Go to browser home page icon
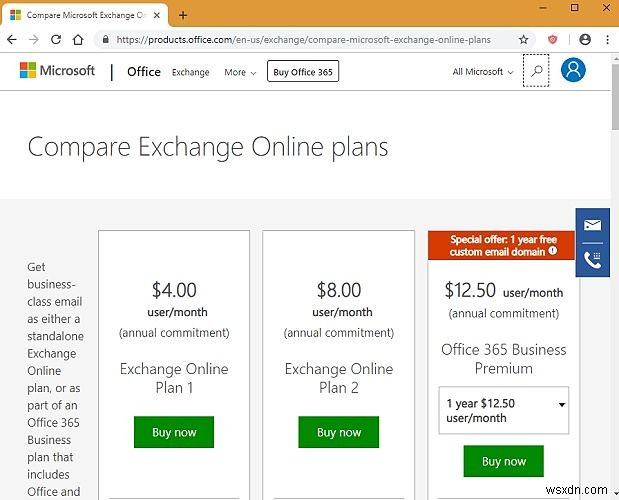The width and height of the screenshot is (619, 500). pyautogui.click(x=79, y=40)
